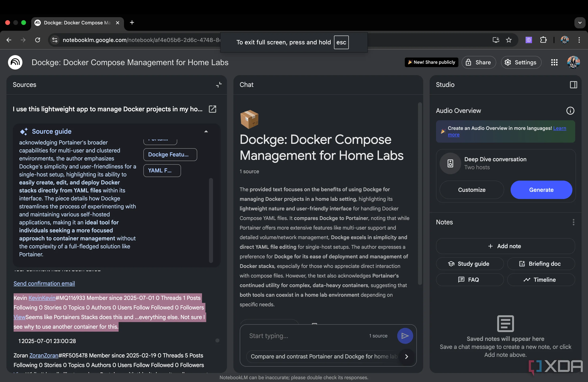
Task: Select Compare and contrast Portainer suggestion
Action: [324, 357]
